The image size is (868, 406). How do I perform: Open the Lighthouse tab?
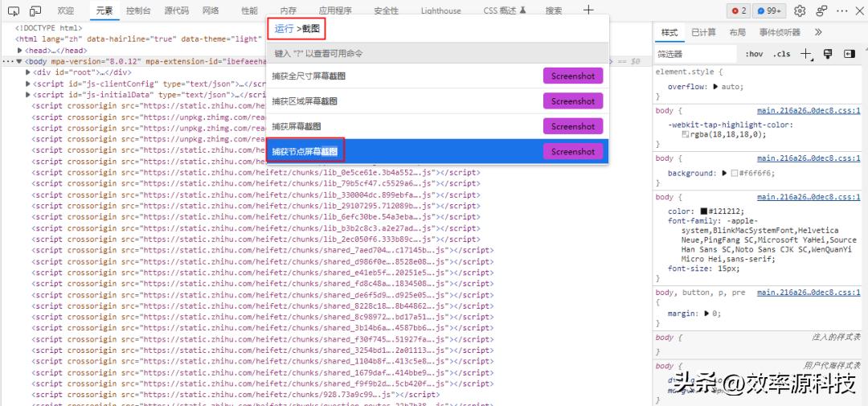point(440,10)
